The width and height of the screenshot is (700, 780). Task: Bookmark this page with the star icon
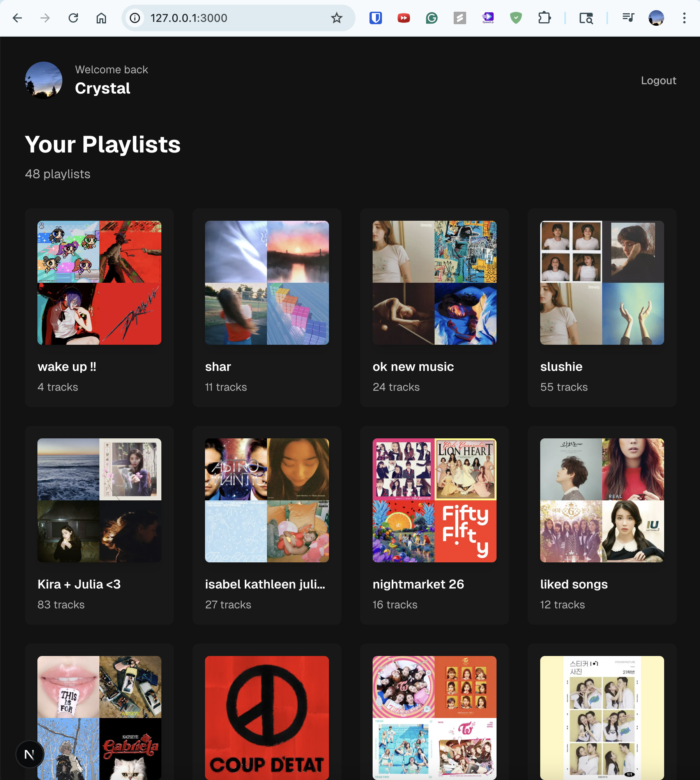(336, 18)
